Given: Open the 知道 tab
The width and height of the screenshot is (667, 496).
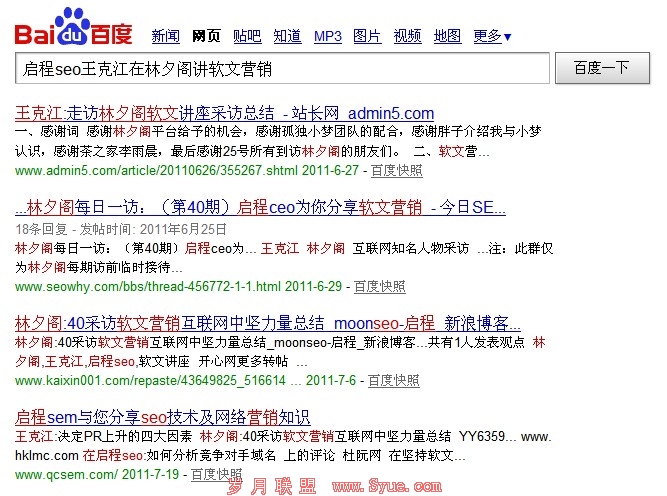Looking at the screenshot, I should (x=287, y=37).
